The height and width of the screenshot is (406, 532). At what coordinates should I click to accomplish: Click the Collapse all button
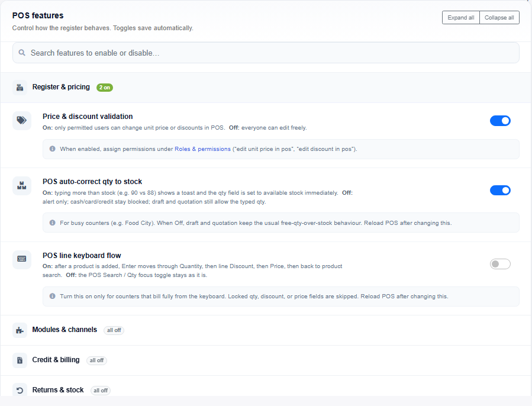499,18
